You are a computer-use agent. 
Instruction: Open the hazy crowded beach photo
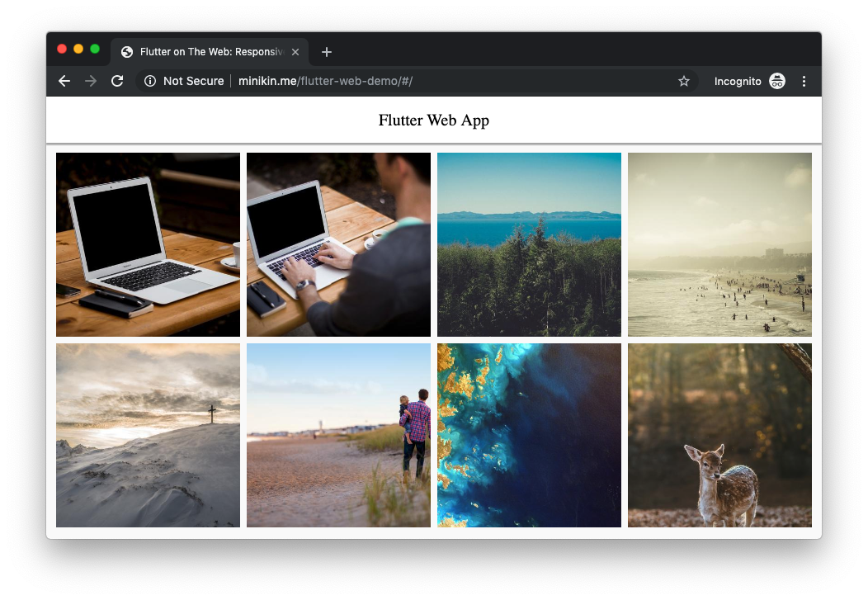719,244
